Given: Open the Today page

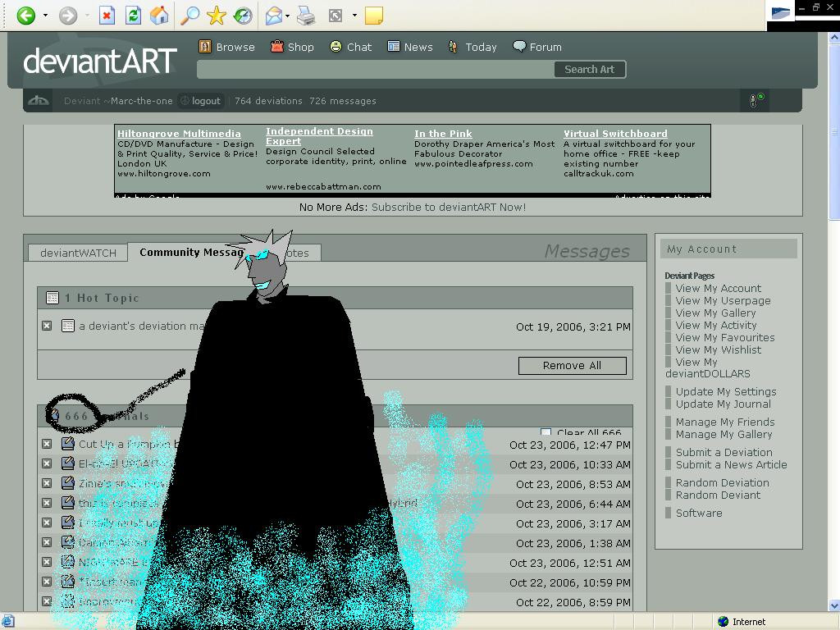Looking at the screenshot, I should 472,47.
